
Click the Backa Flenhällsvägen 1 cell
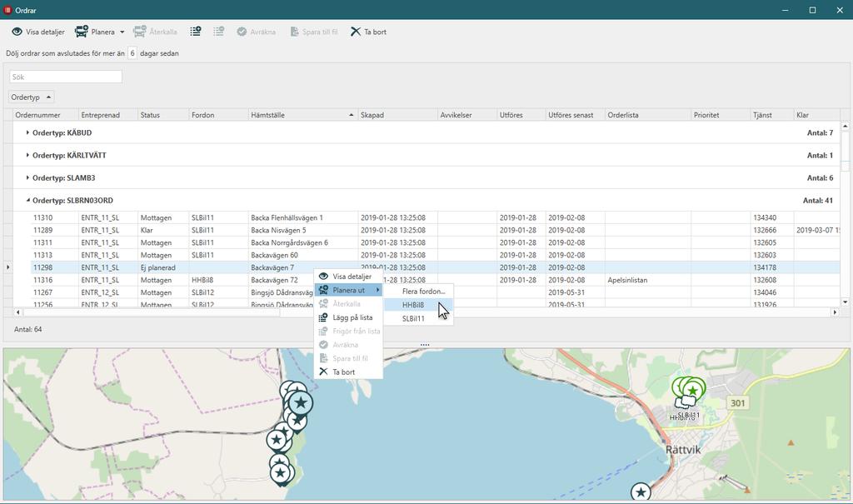tap(303, 217)
